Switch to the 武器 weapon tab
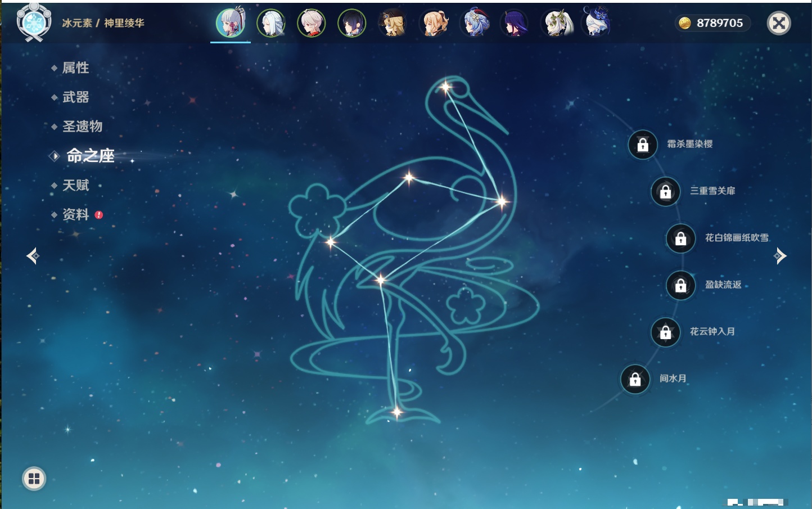812x509 pixels. point(75,97)
